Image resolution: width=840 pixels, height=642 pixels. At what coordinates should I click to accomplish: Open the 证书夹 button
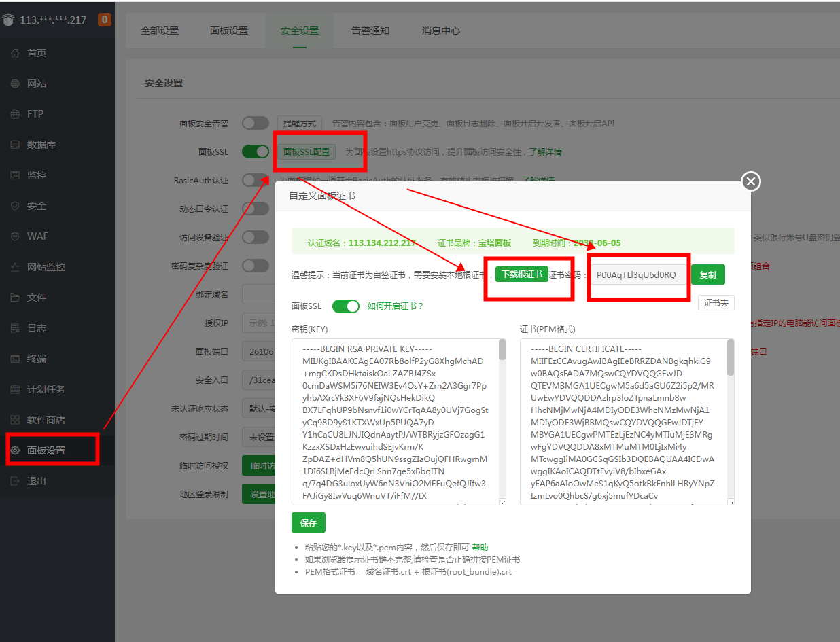[x=716, y=303]
